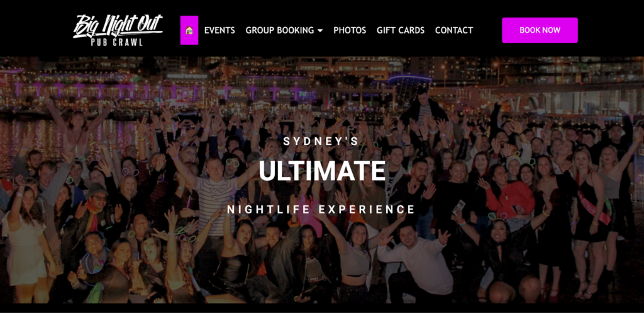Select Gift Cards in the navigation
Viewport: 644px width, 313px height.
401,30
